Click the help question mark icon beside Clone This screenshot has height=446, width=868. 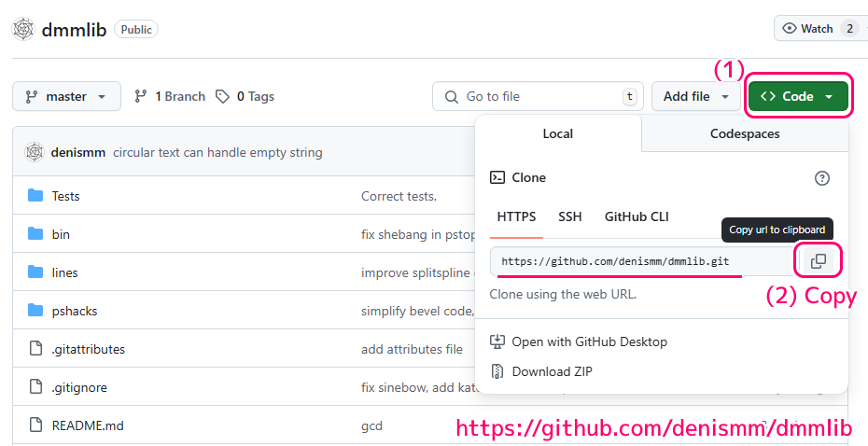[x=822, y=178]
